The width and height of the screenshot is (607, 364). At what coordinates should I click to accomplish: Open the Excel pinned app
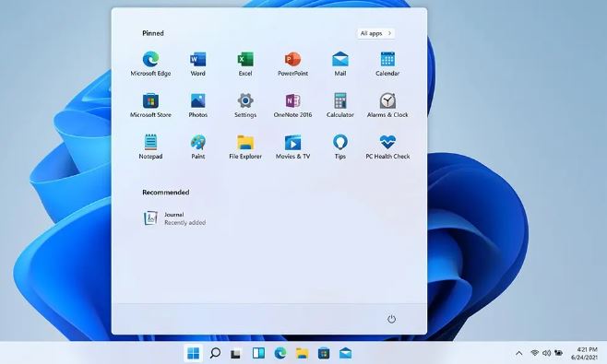point(245,65)
